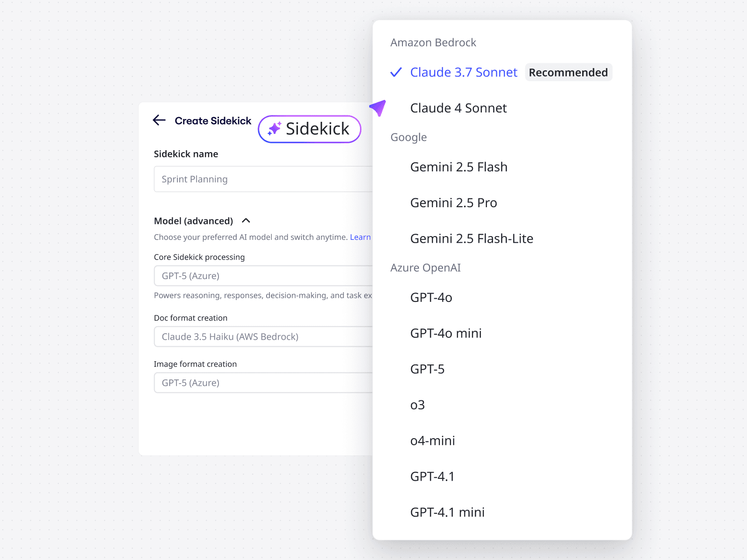Click the purple paper-plane cursor icon
Screen dimensions: 747x560
point(378,108)
